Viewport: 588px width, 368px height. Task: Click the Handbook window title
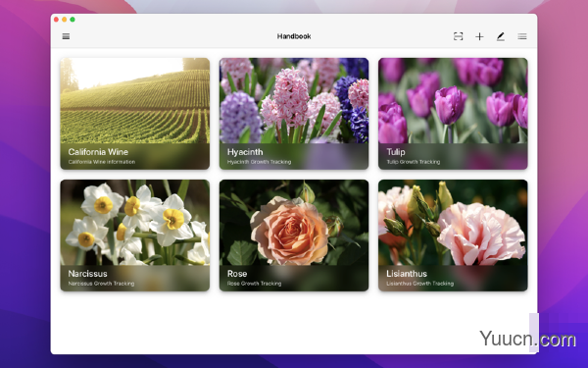point(294,36)
